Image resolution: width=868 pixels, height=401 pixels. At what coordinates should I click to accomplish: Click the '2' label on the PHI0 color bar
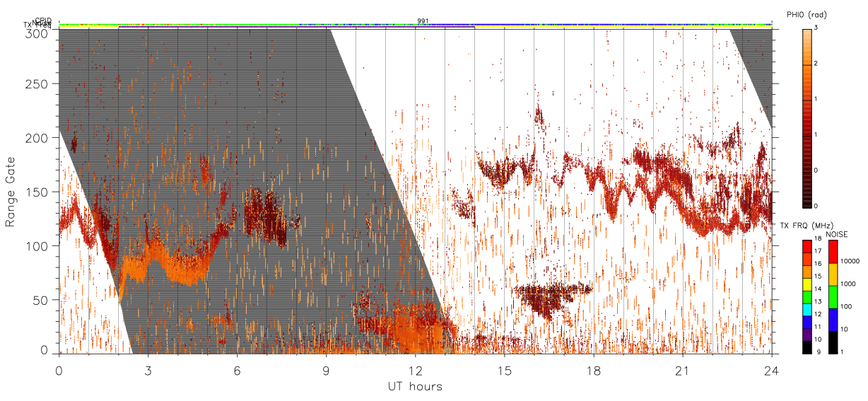816,64
